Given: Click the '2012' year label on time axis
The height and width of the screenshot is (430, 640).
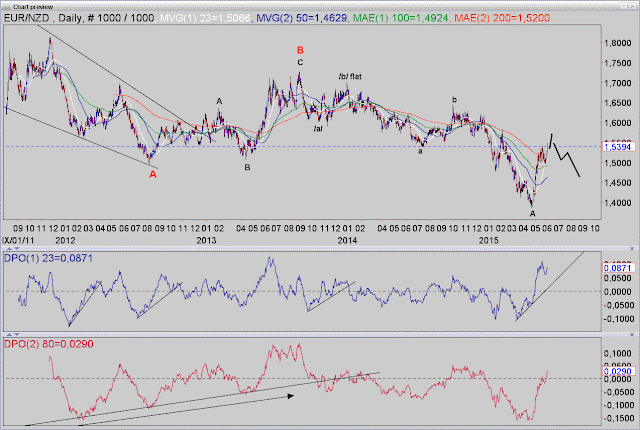Looking at the screenshot, I should coord(65,240).
